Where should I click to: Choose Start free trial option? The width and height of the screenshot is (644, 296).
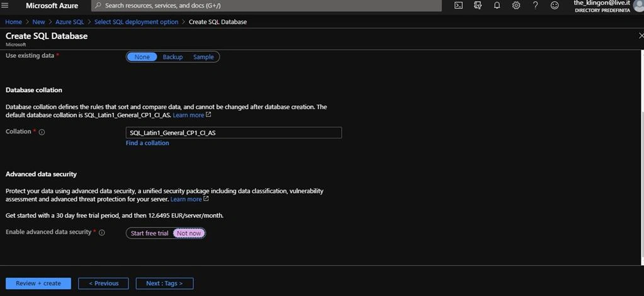[149, 233]
